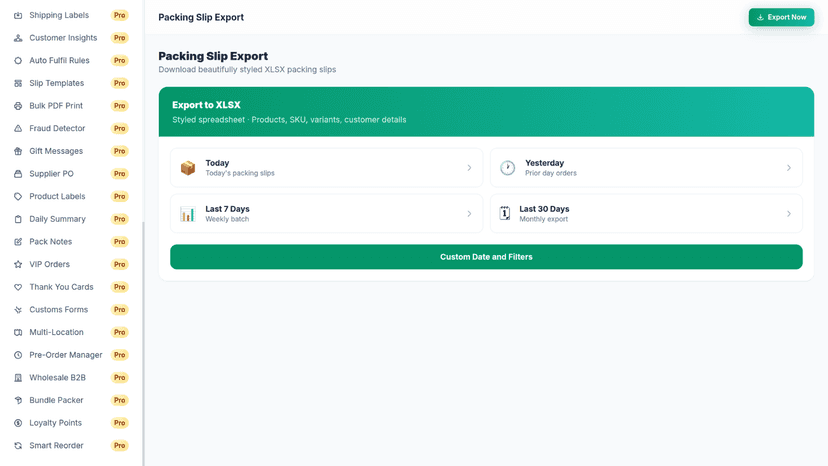
Task: Click the Product Labels tag icon
Action: (18, 197)
